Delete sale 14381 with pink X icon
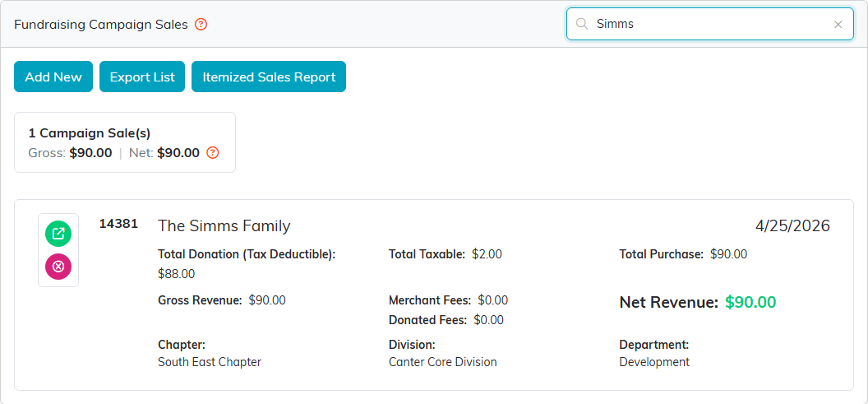868x404 pixels. [58, 267]
